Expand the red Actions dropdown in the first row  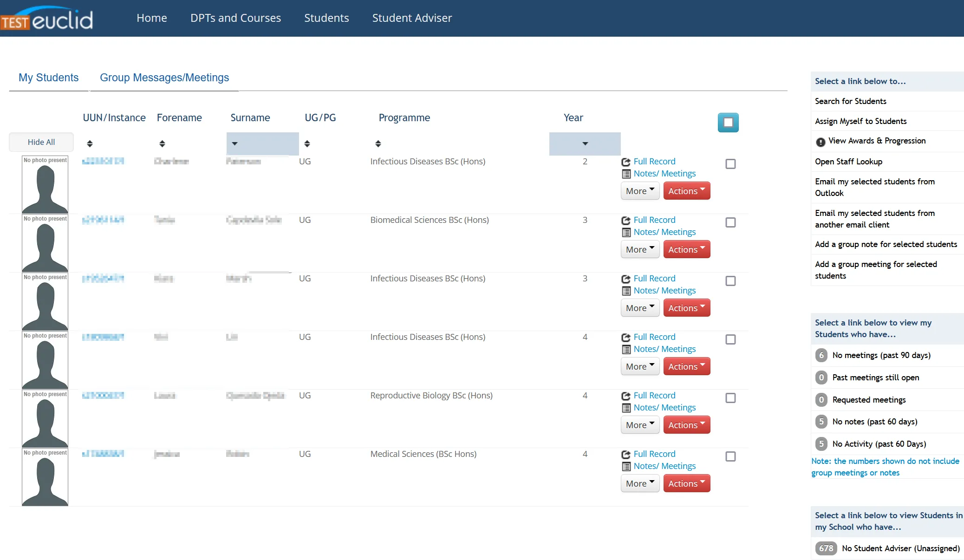pos(686,191)
